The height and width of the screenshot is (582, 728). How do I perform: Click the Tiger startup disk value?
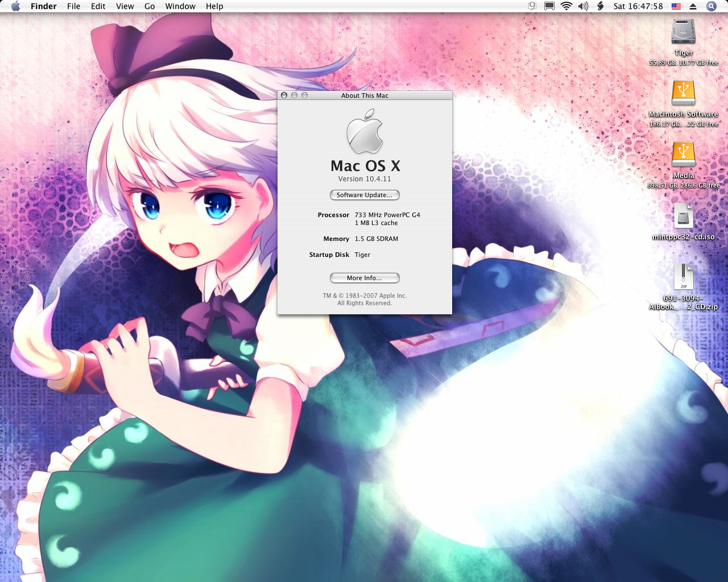[362, 255]
